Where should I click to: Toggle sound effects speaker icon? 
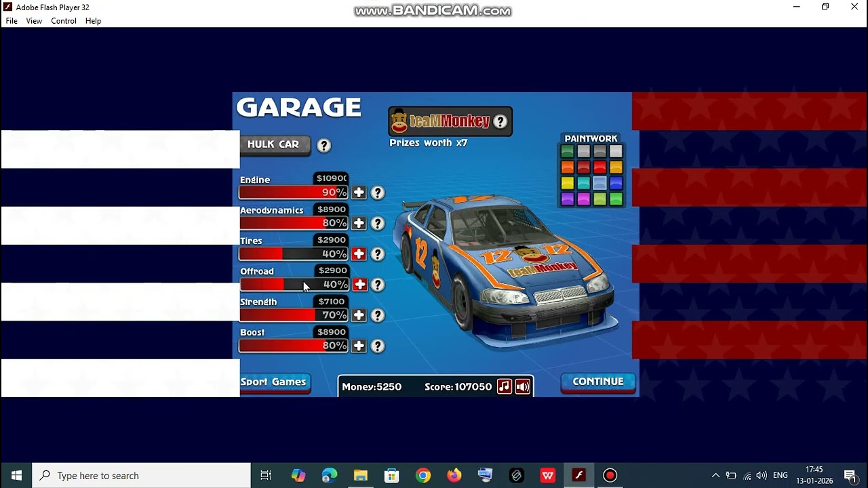click(522, 386)
